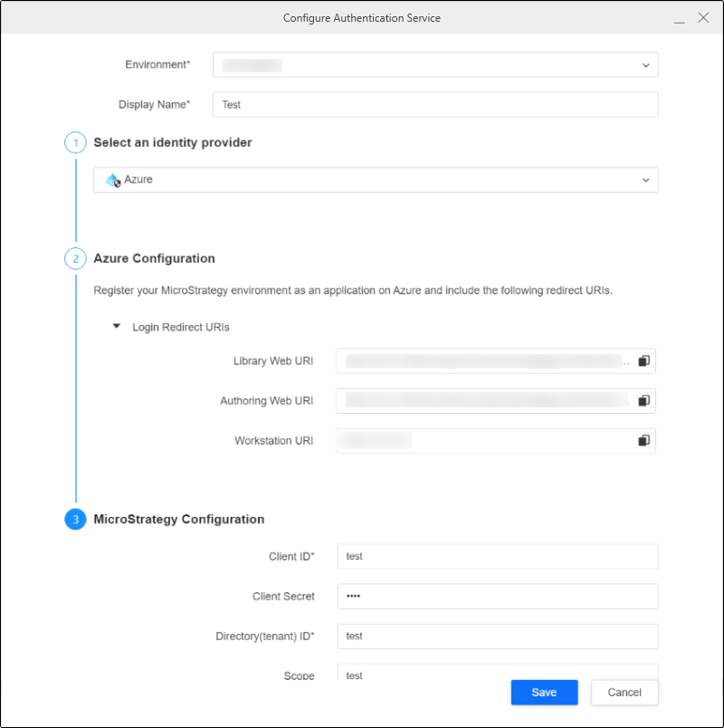
Task: Click the Directory(tenant) ID field
Action: click(x=498, y=637)
